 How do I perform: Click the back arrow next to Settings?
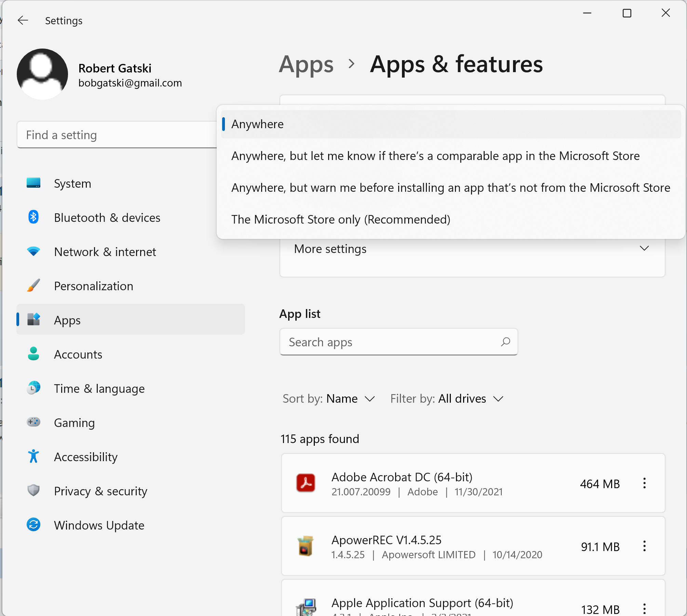tap(23, 21)
